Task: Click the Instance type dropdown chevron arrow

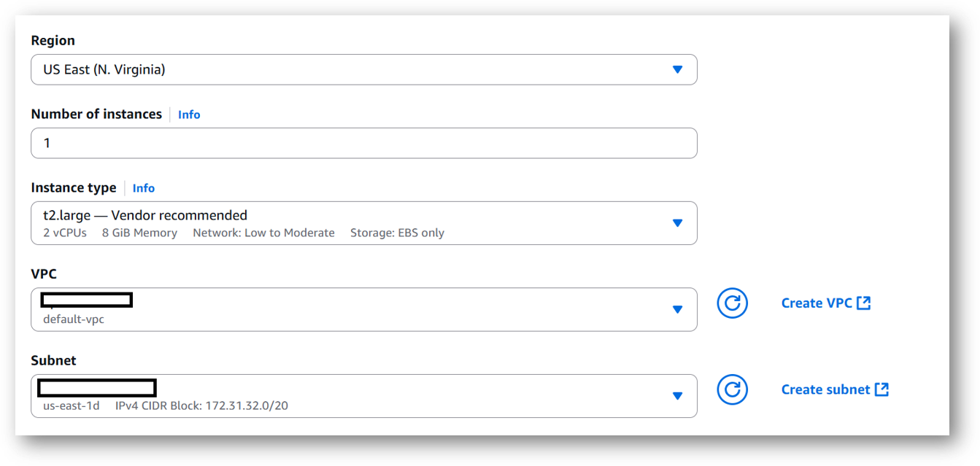Action: click(x=677, y=222)
